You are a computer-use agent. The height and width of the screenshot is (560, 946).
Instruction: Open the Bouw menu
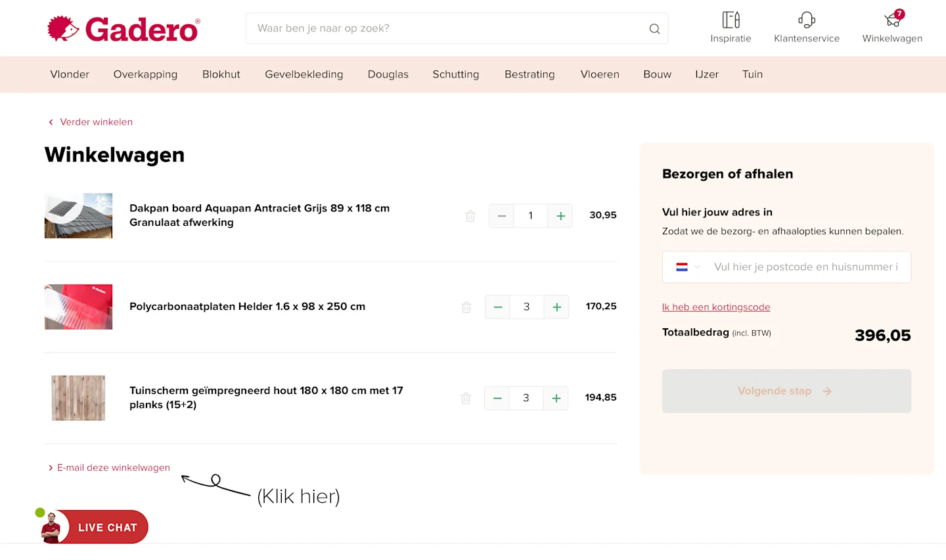(x=658, y=75)
